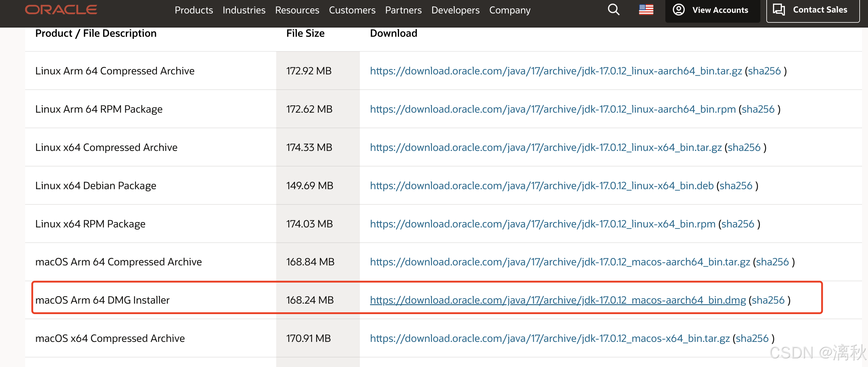Open the Products menu
Image resolution: width=868 pixels, height=367 pixels.
coord(193,10)
